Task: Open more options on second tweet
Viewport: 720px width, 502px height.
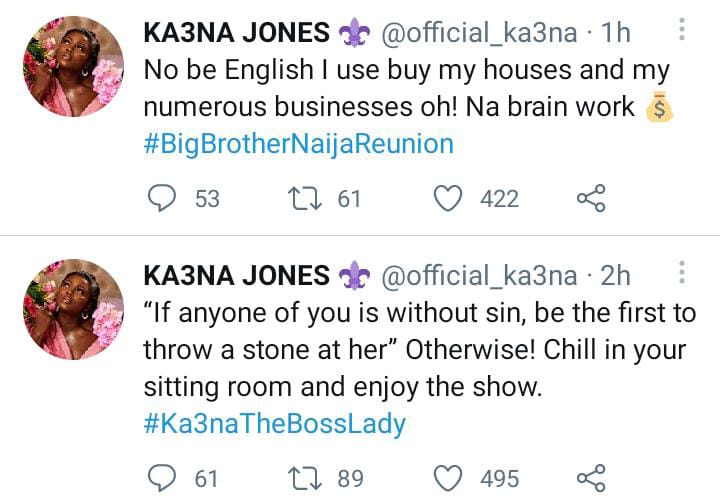Action: [682, 273]
